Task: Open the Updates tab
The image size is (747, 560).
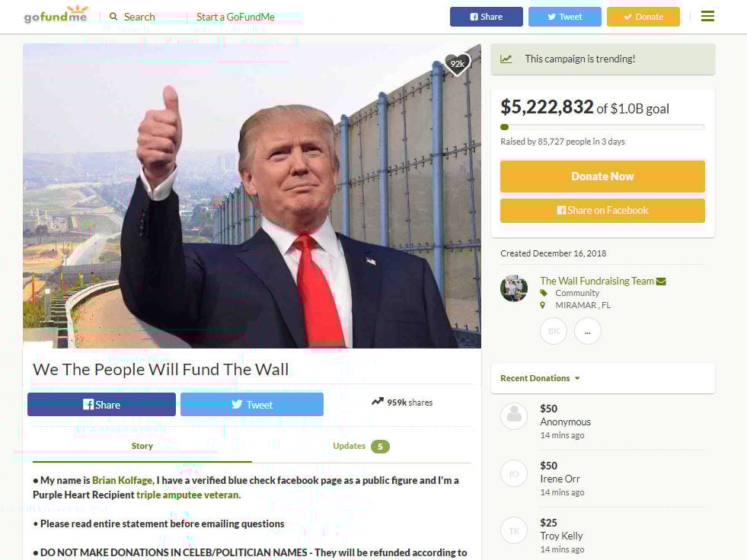Action: click(361, 446)
